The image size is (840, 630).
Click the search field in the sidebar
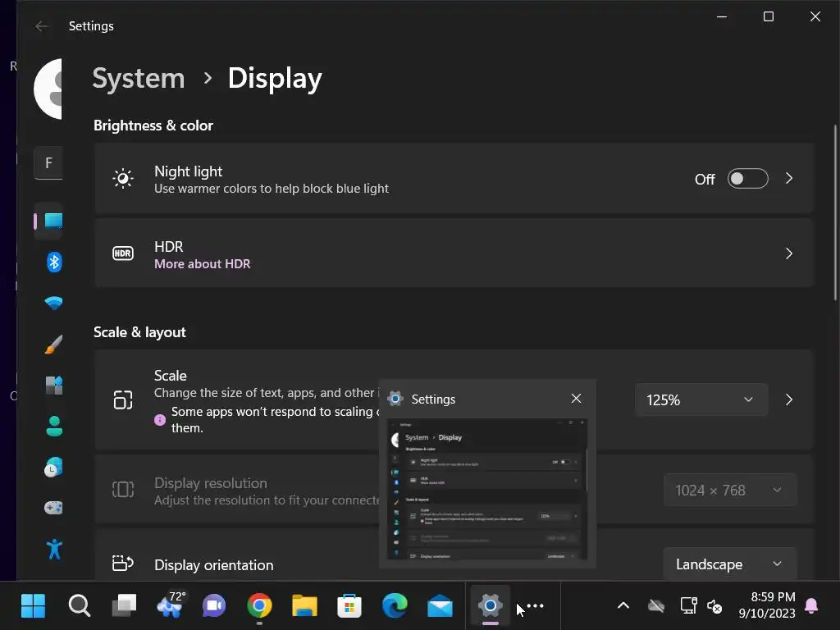coord(48,163)
